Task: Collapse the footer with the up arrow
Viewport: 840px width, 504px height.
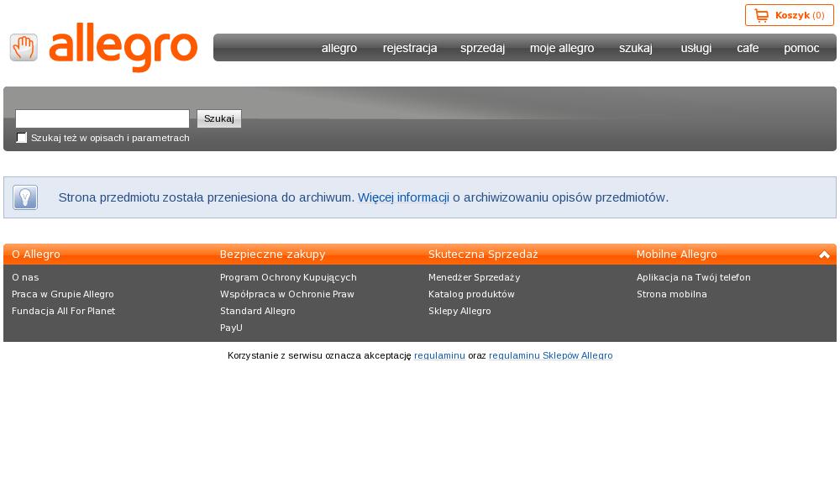Action: (824, 255)
